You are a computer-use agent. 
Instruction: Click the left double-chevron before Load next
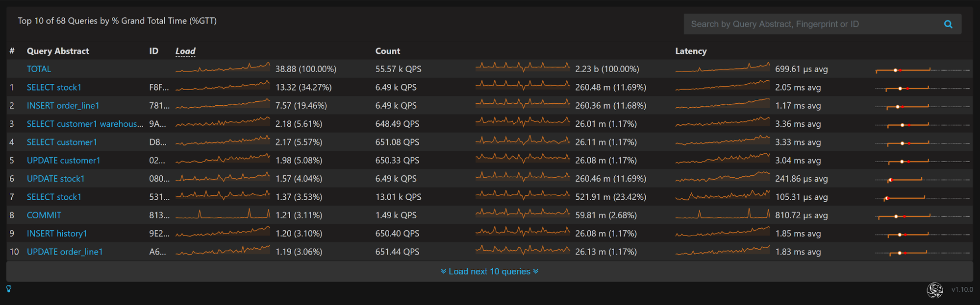(x=443, y=271)
